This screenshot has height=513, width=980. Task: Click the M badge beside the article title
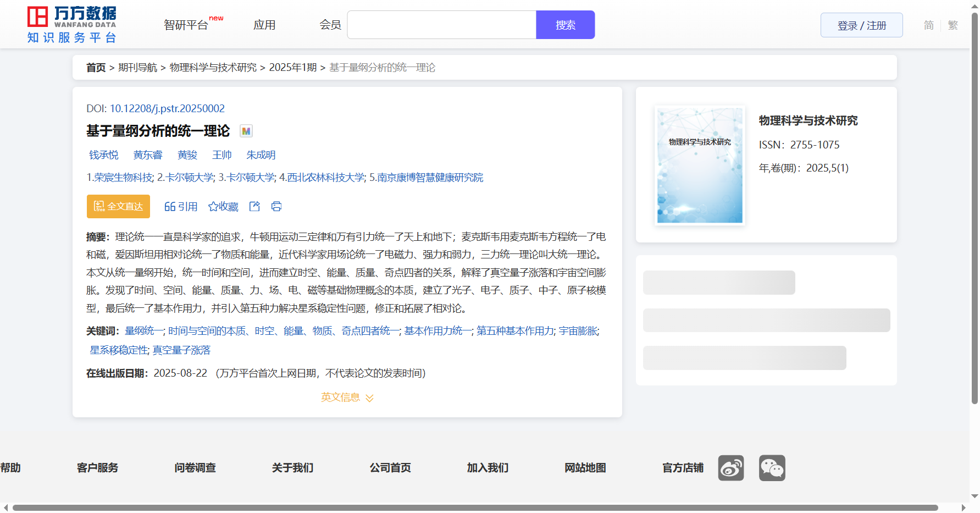[246, 131]
